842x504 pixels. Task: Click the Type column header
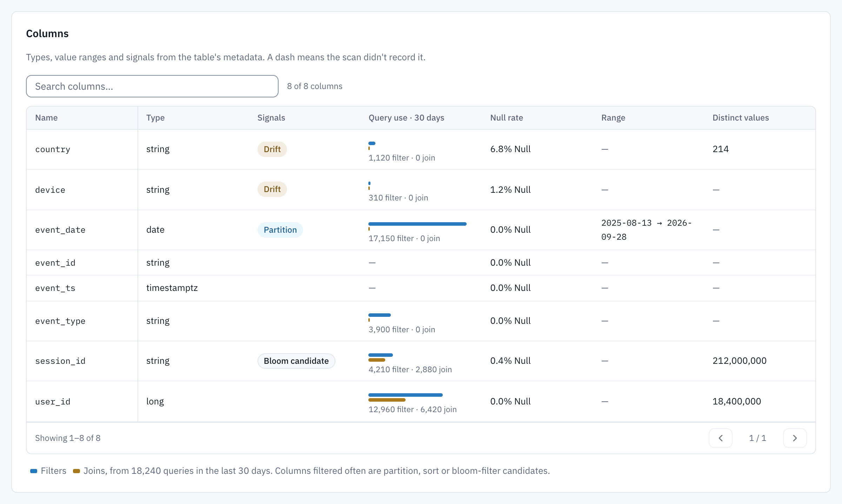[155, 118]
